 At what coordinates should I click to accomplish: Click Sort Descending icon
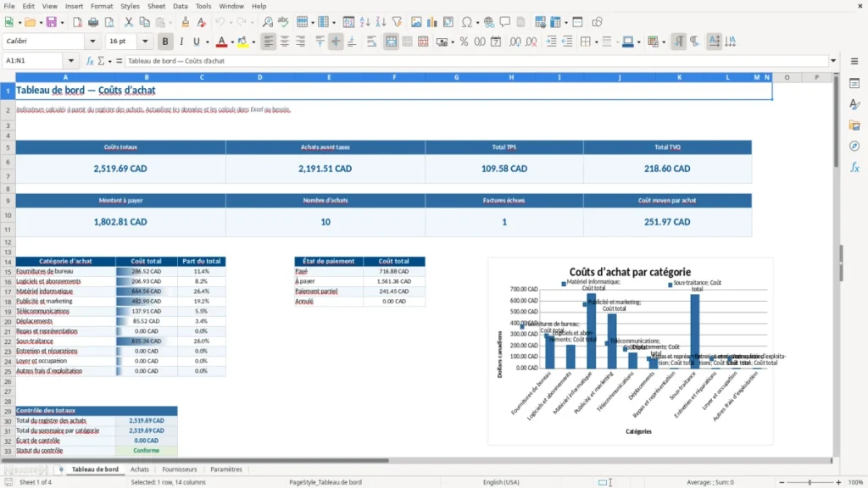pos(381,22)
